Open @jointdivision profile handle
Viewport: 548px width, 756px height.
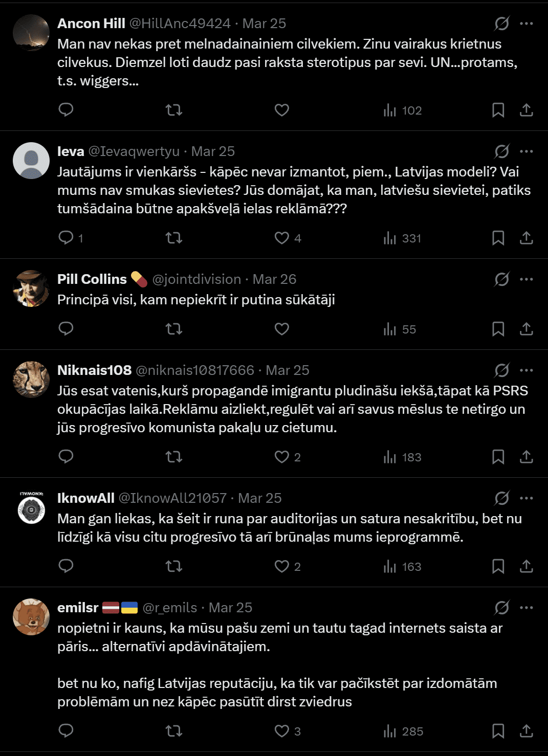pos(196,279)
